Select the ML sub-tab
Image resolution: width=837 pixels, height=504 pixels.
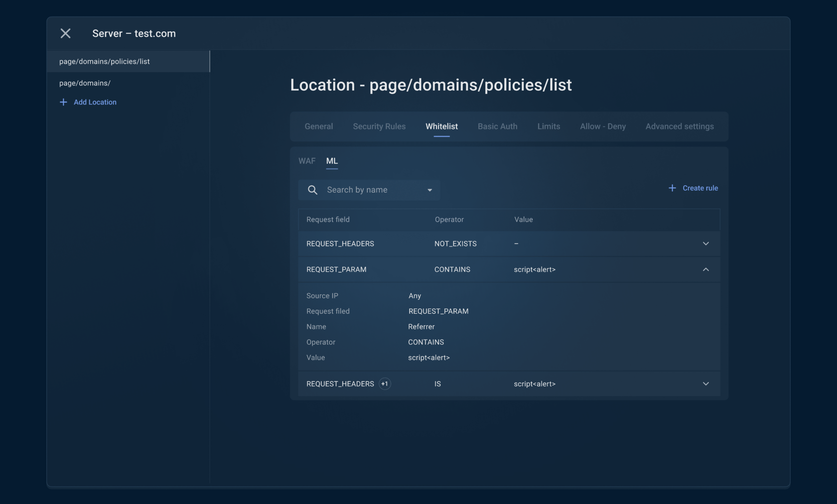332,161
